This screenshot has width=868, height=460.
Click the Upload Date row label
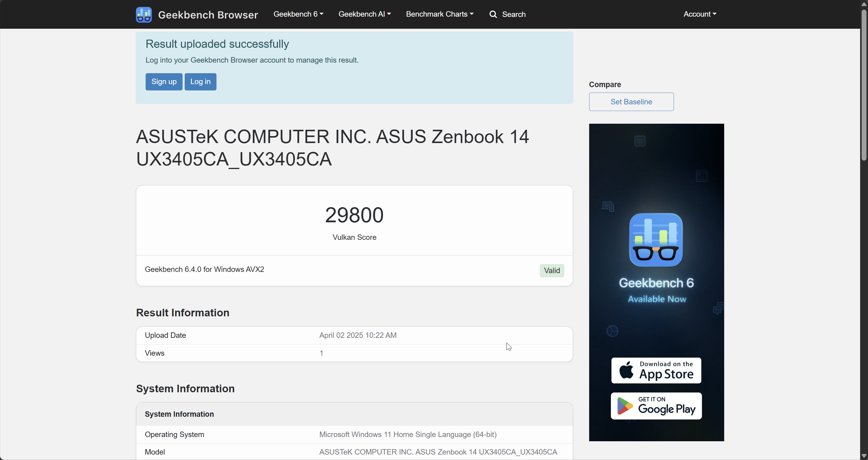pos(165,335)
